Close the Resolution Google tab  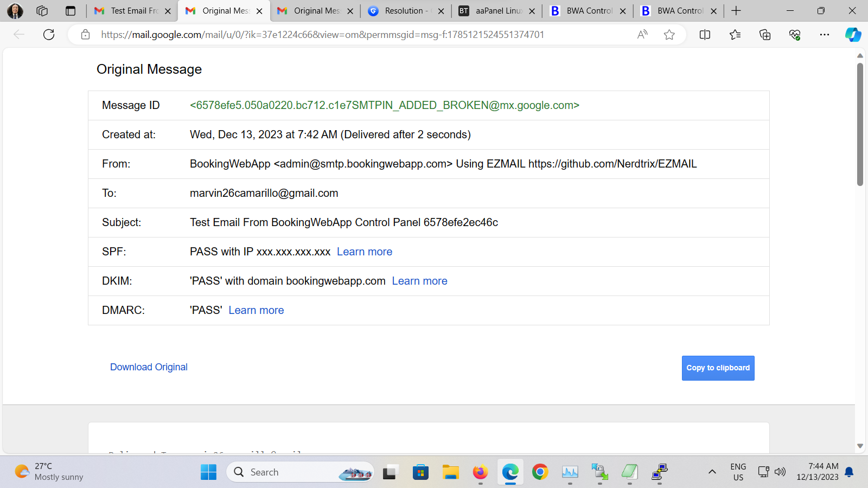click(441, 11)
